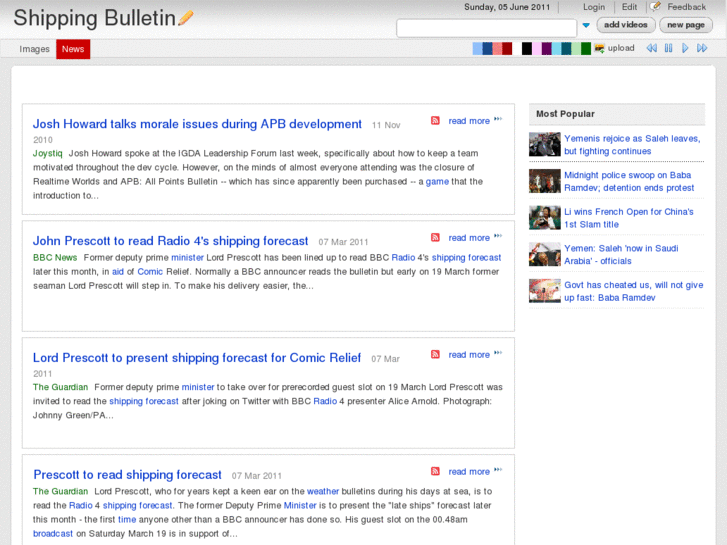Click the Feedback notepad icon
727x545 pixels.
656,7
